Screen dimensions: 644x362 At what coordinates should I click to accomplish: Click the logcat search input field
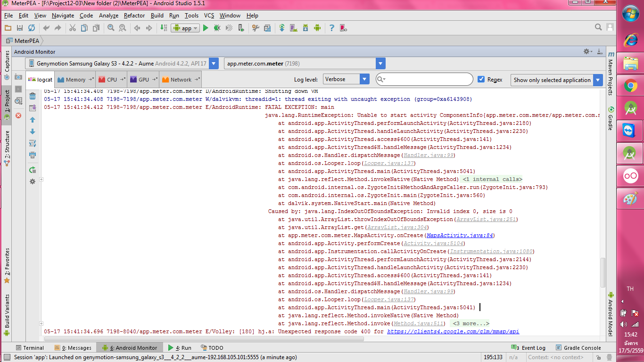pos(424,79)
